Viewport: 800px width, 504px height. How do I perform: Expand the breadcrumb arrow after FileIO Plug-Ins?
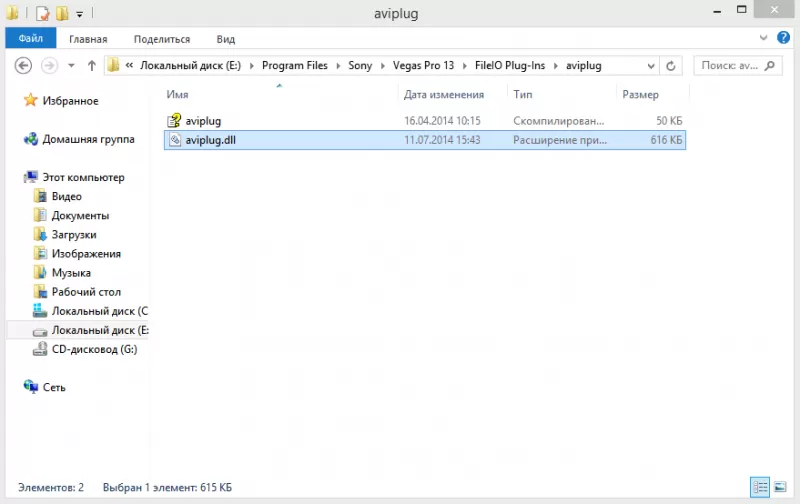(556, 66)
